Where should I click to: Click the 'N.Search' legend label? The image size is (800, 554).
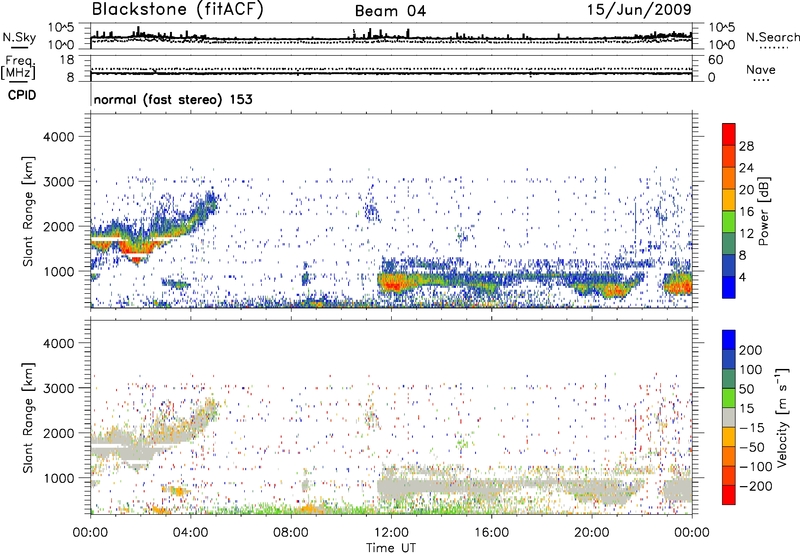(772, 37)
